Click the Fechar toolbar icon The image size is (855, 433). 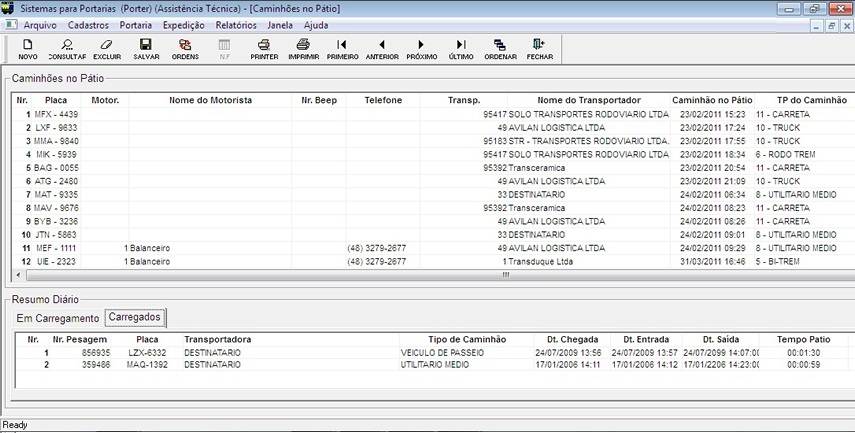[x=539, y=49]
